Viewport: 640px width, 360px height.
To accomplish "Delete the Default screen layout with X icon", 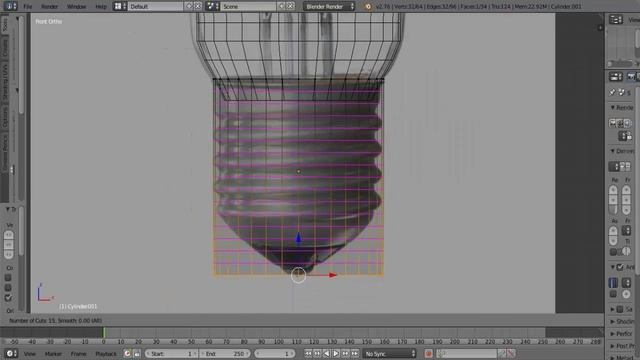I will 198,6.
